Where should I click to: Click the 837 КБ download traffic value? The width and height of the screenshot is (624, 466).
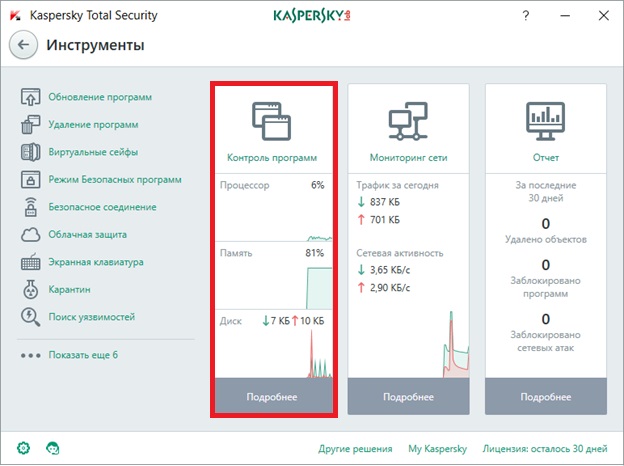(384, 202)
